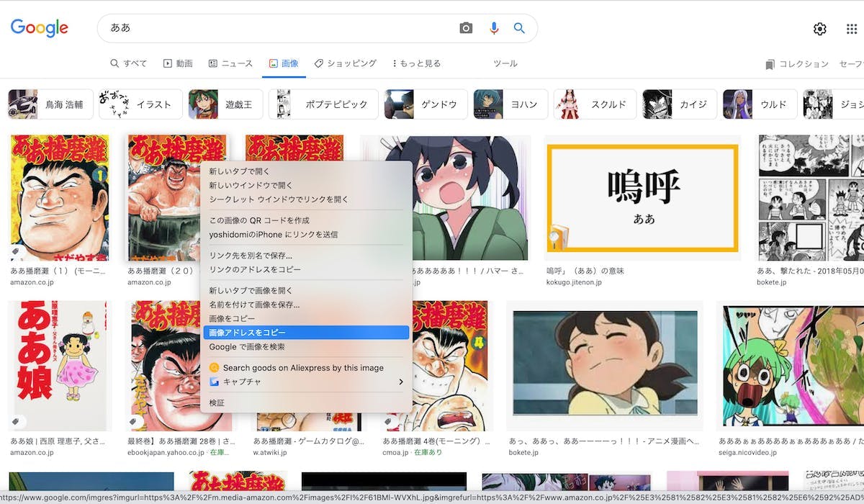Viewport: 864px width, 504px height.
Task: Click the blue magnifier search button
Action: (x=519, y=28)
